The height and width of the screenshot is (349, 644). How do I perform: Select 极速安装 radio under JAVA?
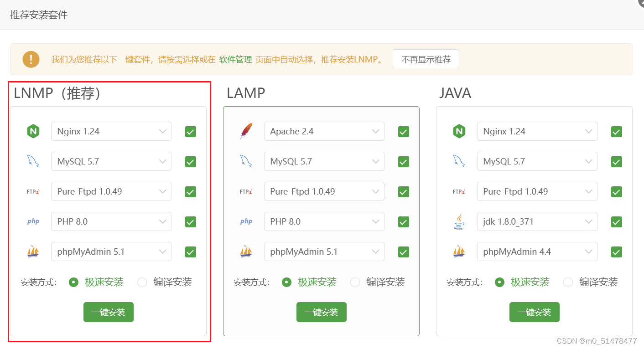click(499, 282)
